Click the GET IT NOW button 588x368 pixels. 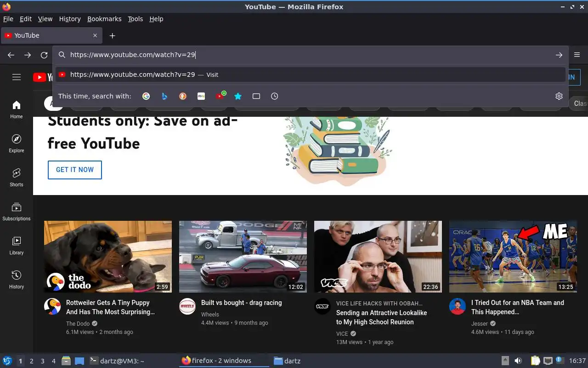point(75,170)
